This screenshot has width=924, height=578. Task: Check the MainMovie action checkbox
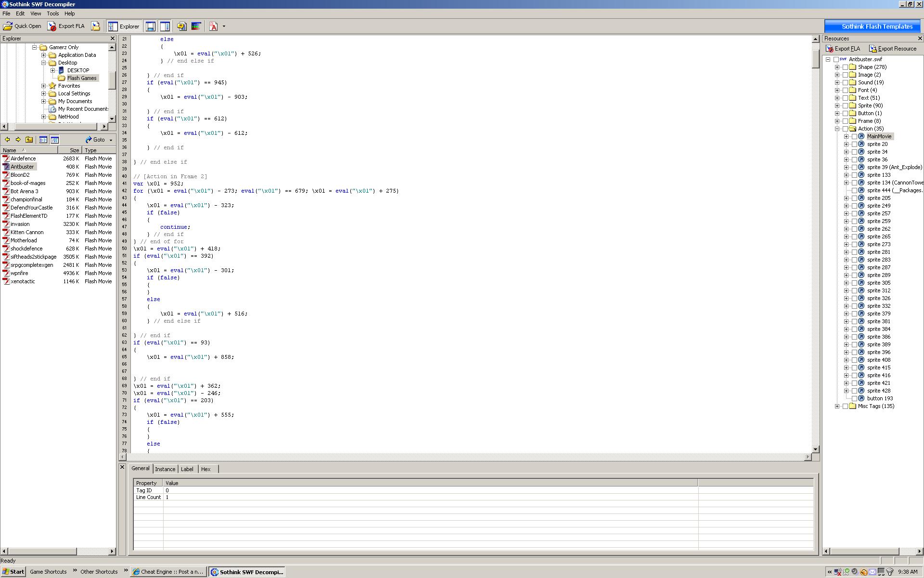[x=855, y=136]
